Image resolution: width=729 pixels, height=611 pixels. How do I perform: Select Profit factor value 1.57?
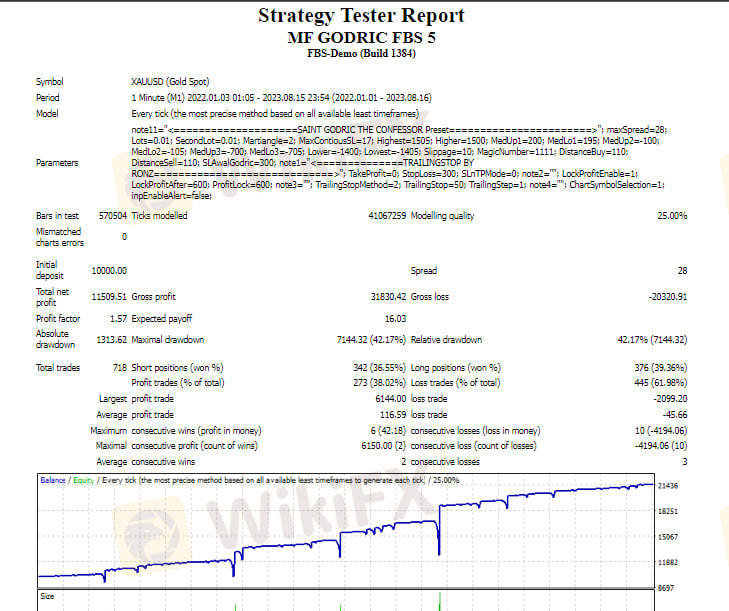tap(118, 319)
